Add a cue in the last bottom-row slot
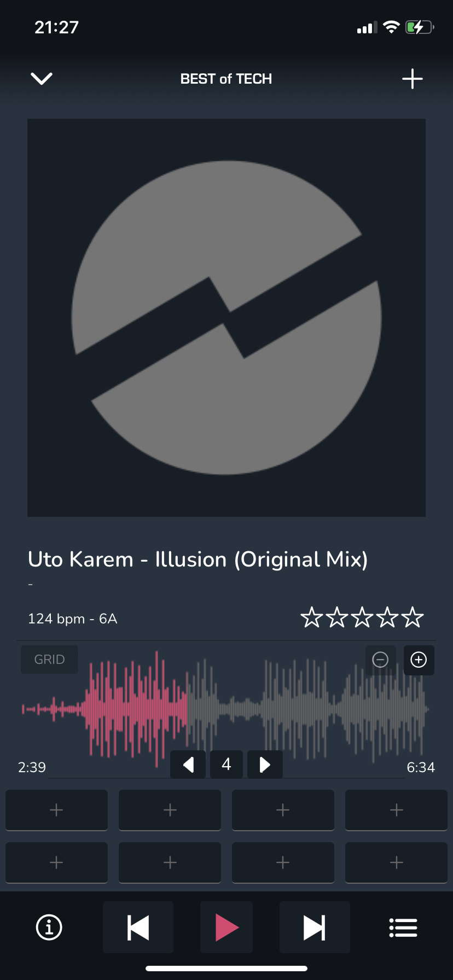The width and height of the screenshot is (453, 980). (396, 862)
